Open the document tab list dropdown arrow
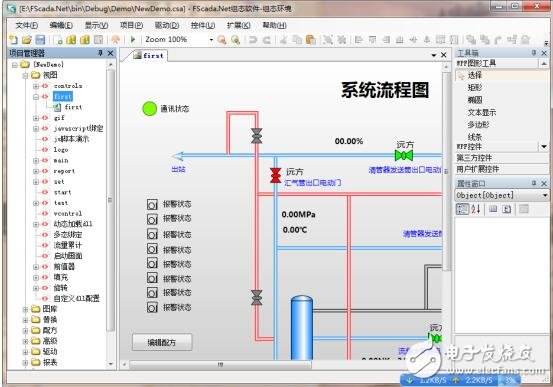This screenshot has width=553, height=387. pos(434,55)
